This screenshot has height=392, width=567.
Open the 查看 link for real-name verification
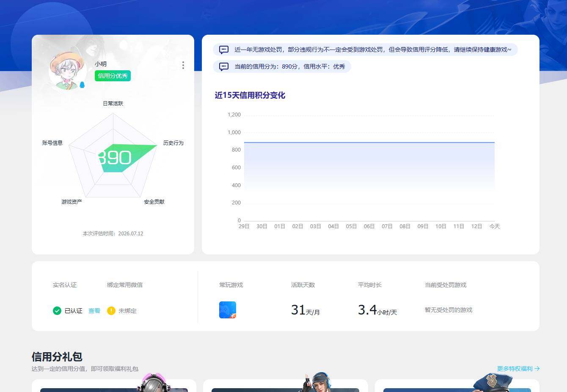pyautogui.click(x=94, y=311)
